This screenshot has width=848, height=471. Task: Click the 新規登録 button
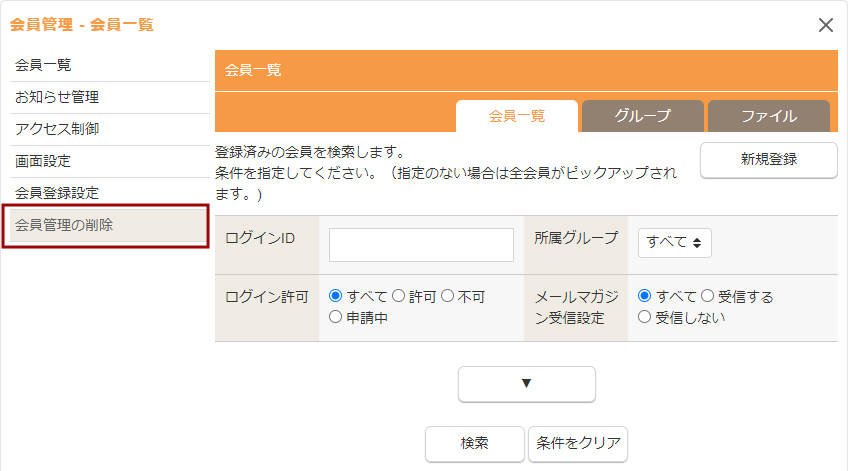pos(768,159)
